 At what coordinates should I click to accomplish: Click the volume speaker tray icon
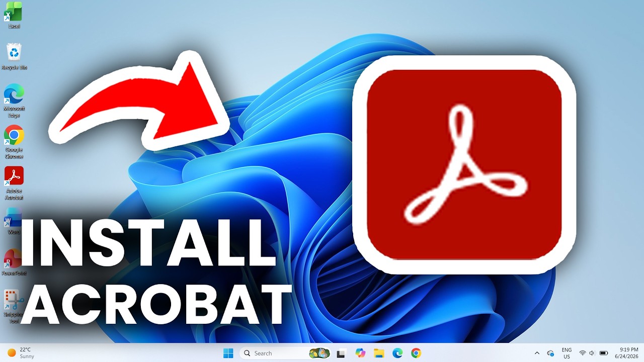tap(592, 353)
